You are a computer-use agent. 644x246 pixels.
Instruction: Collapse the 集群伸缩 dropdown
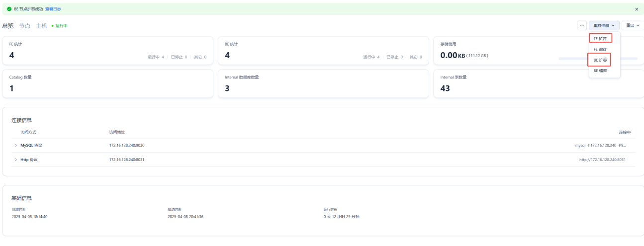pos(604,25)
